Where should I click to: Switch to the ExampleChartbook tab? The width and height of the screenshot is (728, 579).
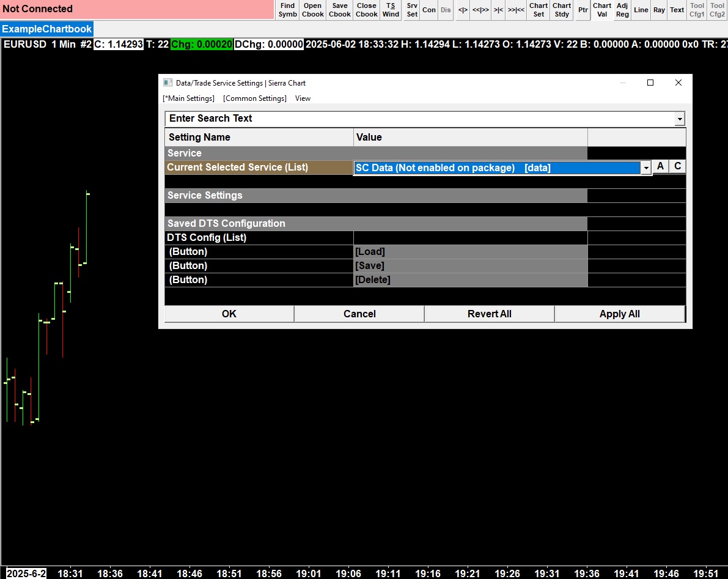pos(47,29)
